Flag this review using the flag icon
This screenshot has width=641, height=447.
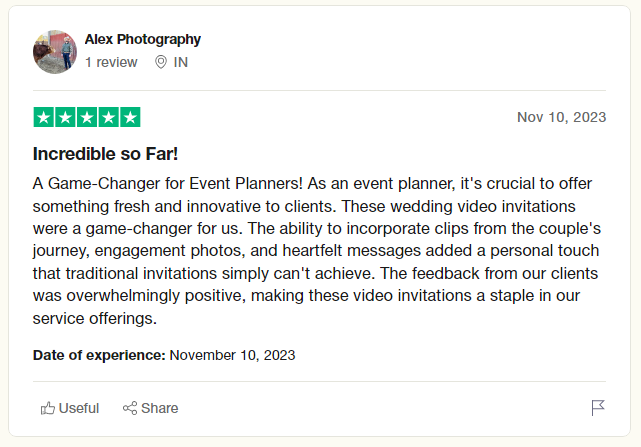pos(598,408)
